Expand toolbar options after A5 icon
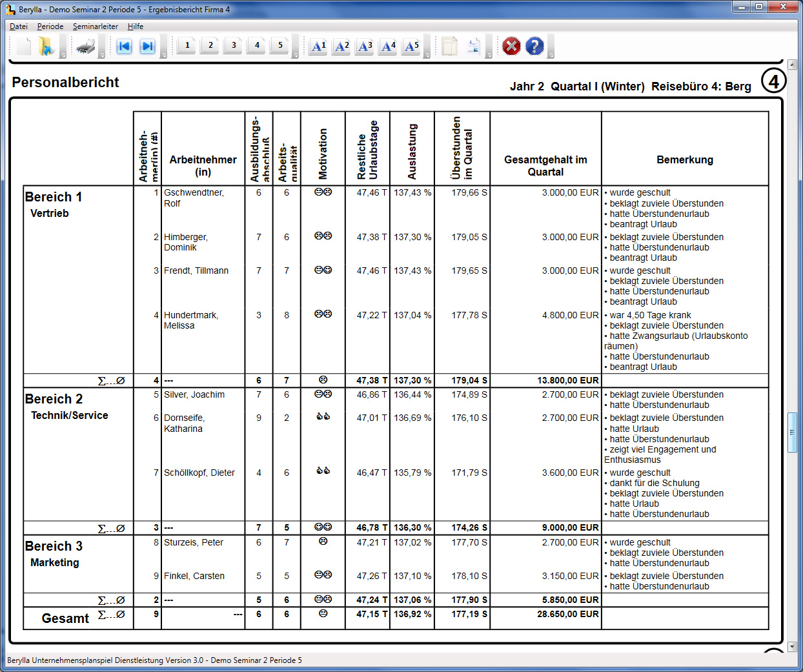803x672 pixels. tap(427, 46)
